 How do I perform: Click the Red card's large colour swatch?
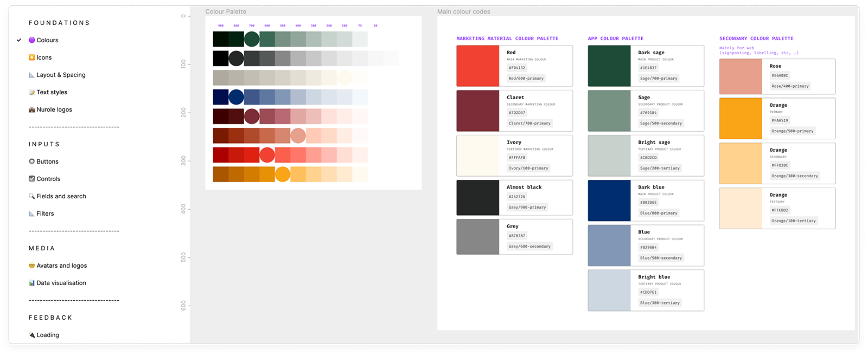(478, 66)
